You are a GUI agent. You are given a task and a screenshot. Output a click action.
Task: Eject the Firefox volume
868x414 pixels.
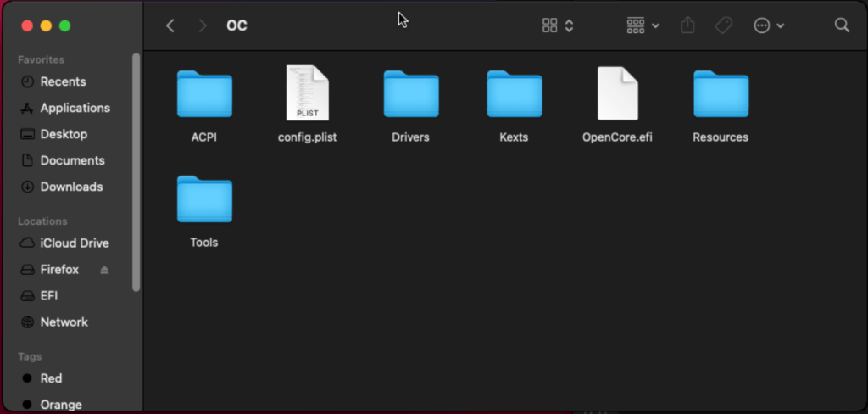click(105, 270)
